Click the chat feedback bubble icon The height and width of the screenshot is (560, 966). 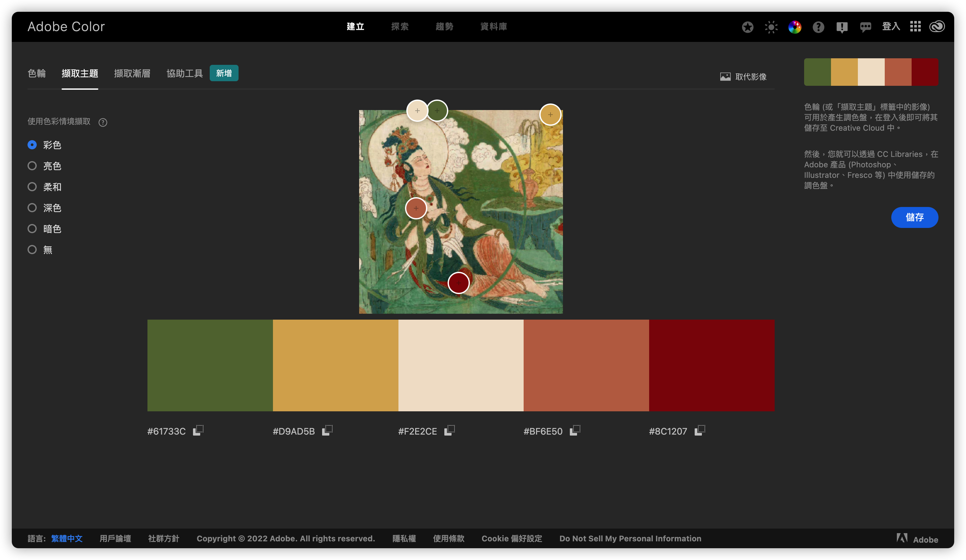pos(866,27)
